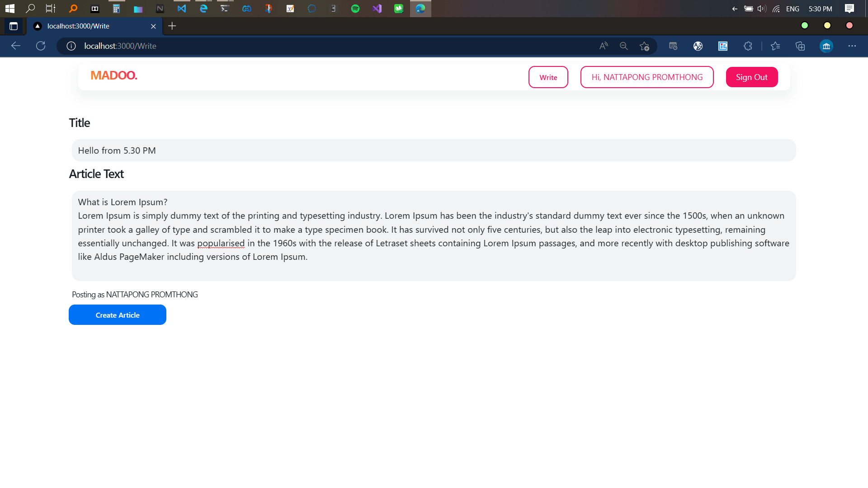Click the zoom magnifier icon in the address bar
Viewport: 868px width, 488px height.
(624, 46)
